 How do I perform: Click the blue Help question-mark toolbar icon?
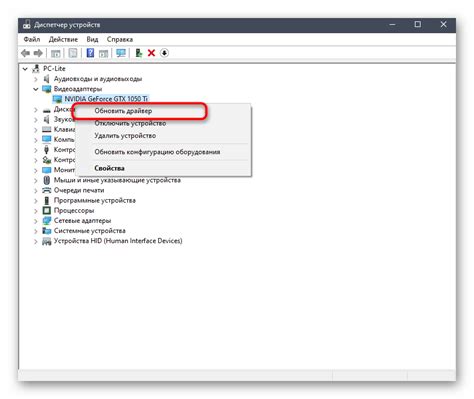click(90, 53)
